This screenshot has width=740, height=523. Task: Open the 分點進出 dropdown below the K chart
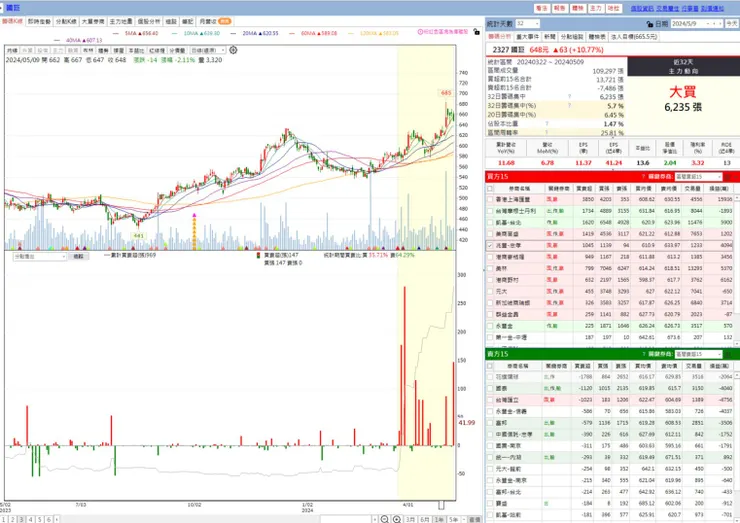(40, 256)
